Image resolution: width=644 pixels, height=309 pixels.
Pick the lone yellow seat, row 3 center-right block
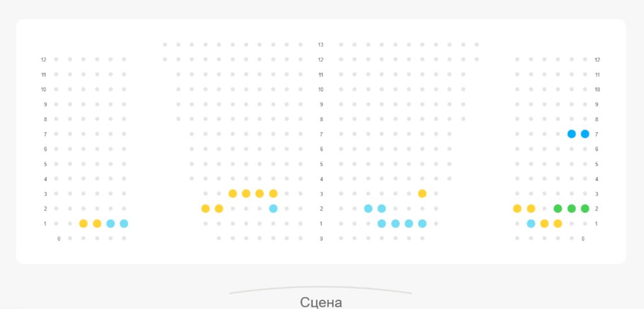click(x=422, y=193)
